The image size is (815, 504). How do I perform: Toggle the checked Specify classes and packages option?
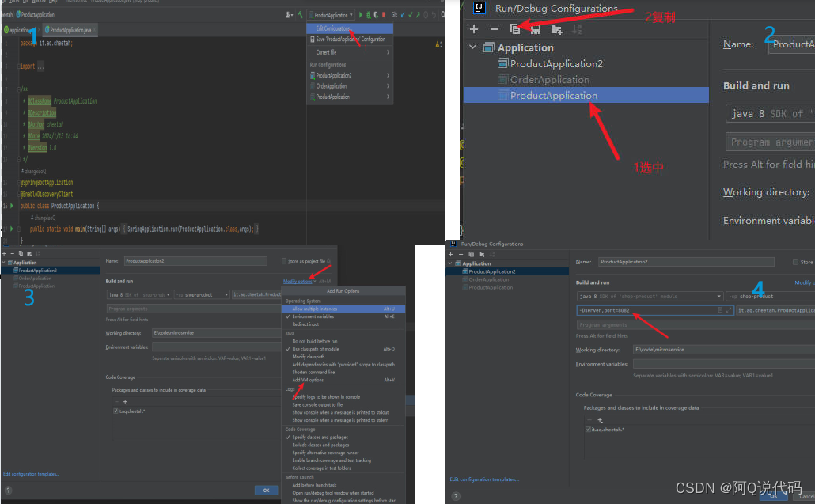343,438
